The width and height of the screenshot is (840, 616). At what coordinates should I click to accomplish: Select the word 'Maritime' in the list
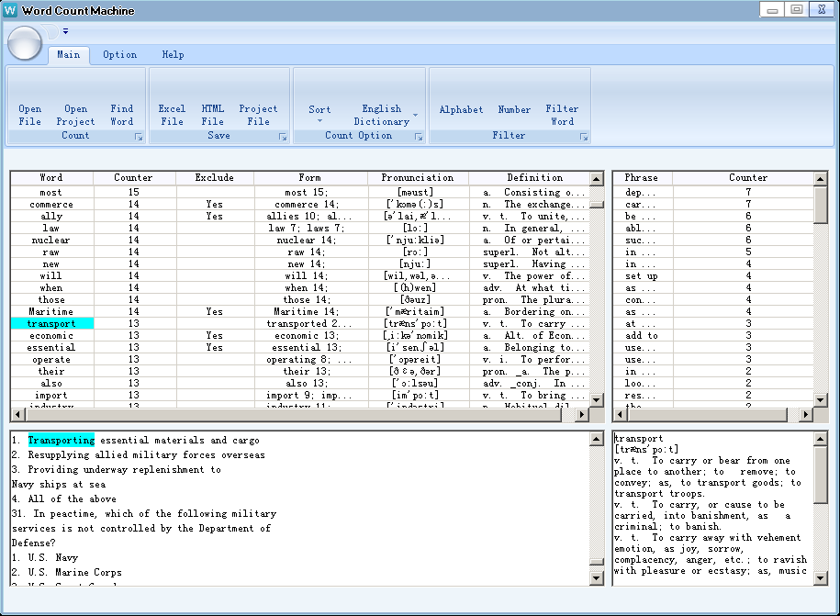point(51,312)
